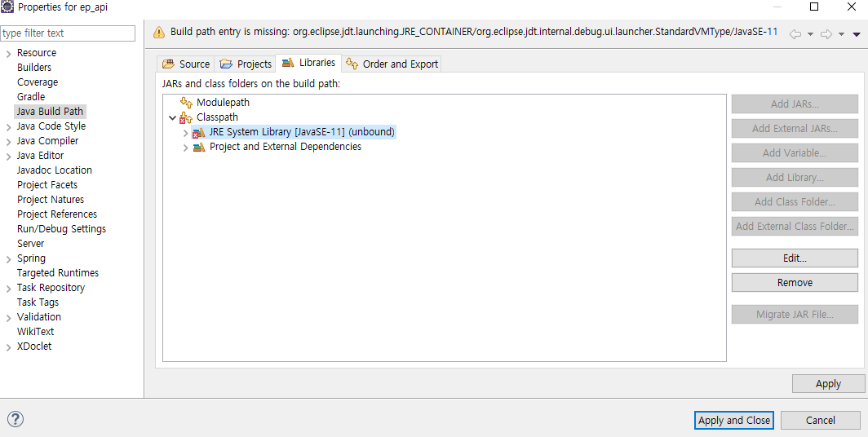Click the Projects tab folder icon
The height and width of the screenshot is (437, 868).
[x=227, y=64]
